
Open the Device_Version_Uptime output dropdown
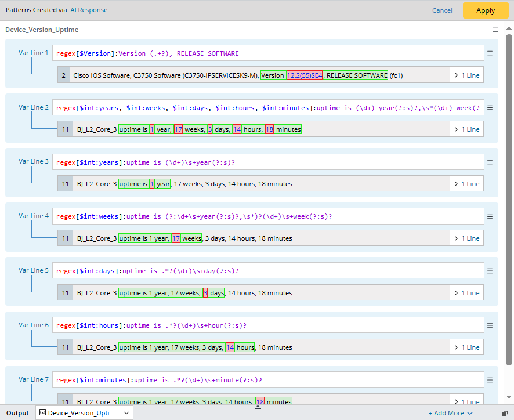pos(85,413)
